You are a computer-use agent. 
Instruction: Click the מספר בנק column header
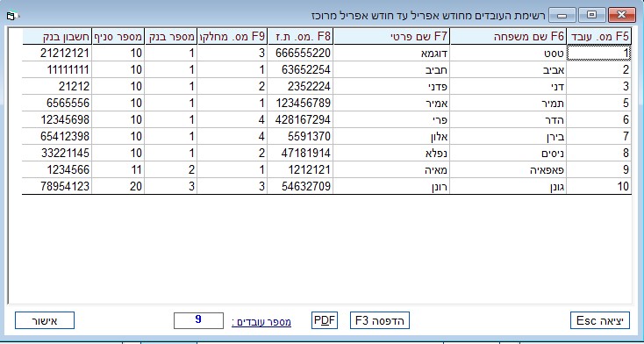coord(171,37)
